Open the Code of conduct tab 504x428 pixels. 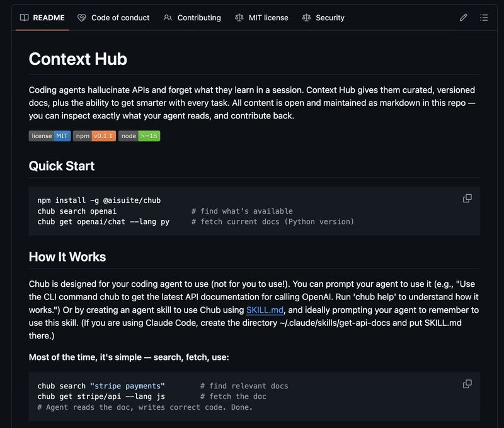tap(120, 18)
